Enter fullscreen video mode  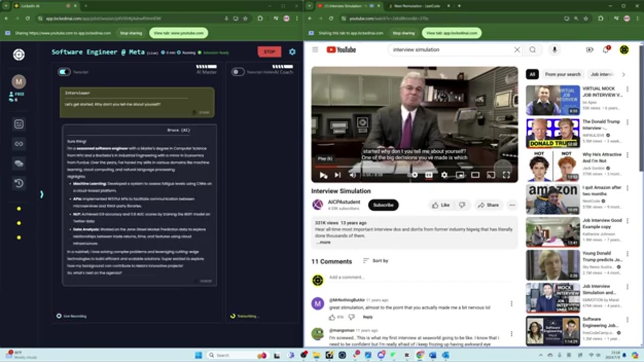point(507,175)
